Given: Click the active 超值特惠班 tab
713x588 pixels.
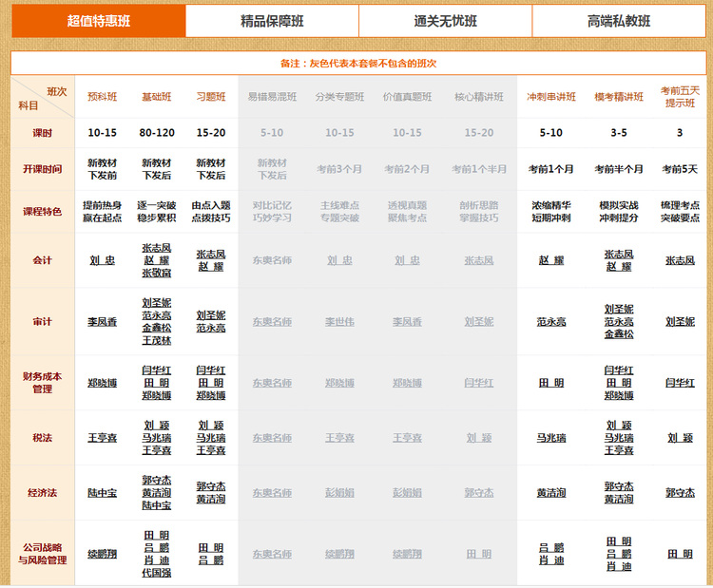Looking at the screenshot, I should [98, 20].
